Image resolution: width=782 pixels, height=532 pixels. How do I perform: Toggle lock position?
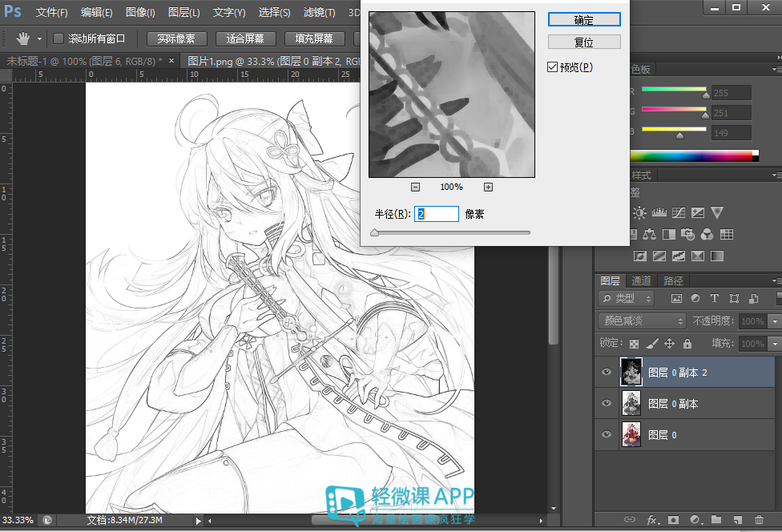670,344
